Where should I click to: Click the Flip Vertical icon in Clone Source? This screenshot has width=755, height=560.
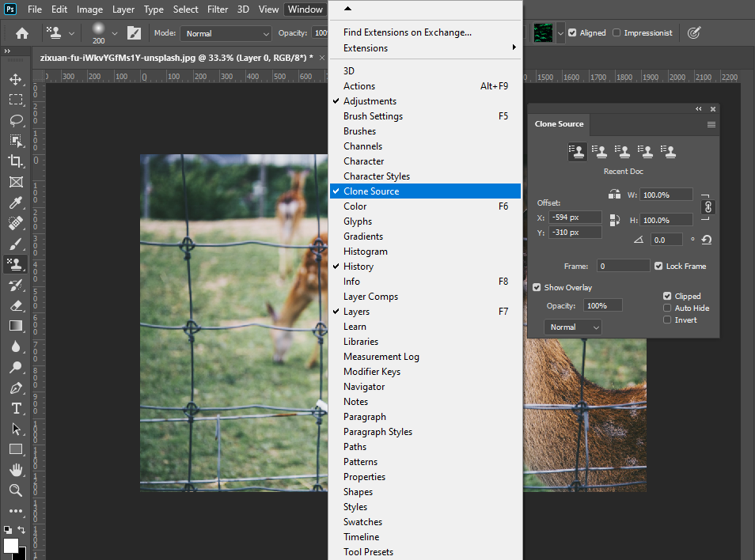(x=614, y=221)
